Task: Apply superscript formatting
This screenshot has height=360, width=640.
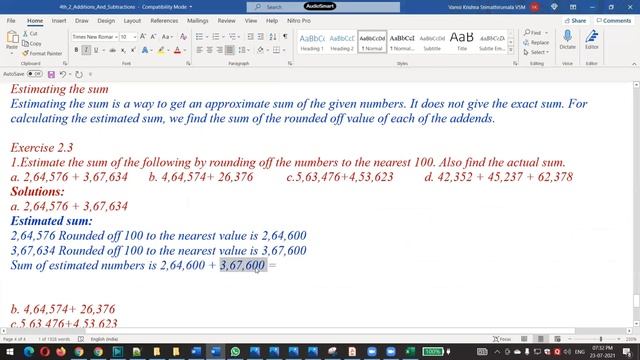Action: tap(133, 50)
